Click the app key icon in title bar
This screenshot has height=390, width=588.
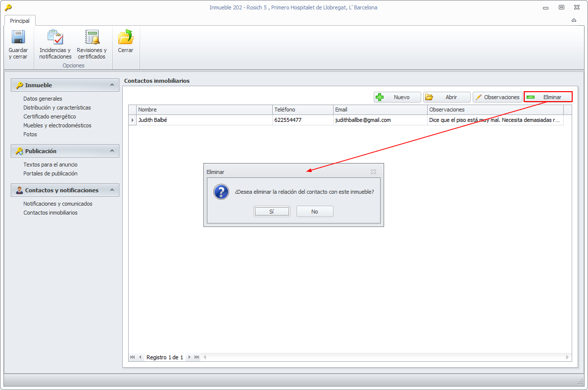pos(8,7)
